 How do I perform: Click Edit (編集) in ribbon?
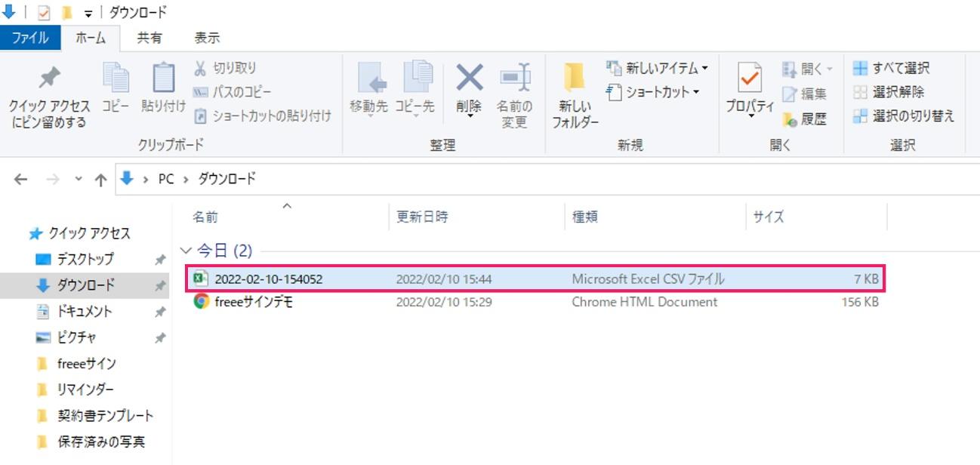point(805,94)
